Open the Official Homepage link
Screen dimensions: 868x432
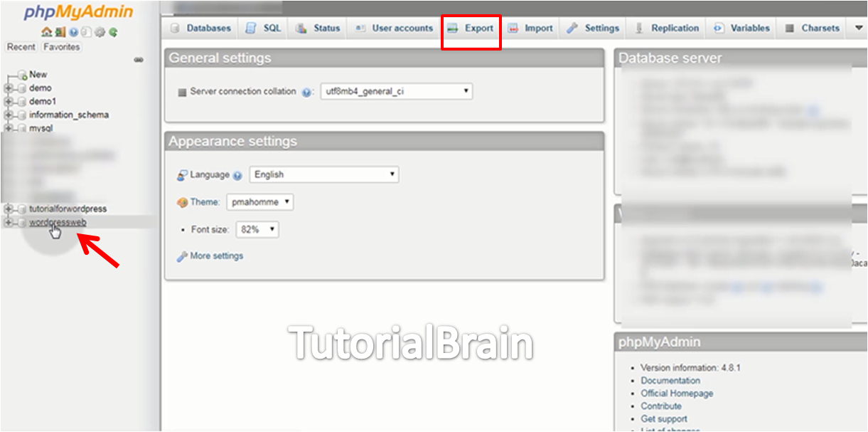click(x=677, y=394)
